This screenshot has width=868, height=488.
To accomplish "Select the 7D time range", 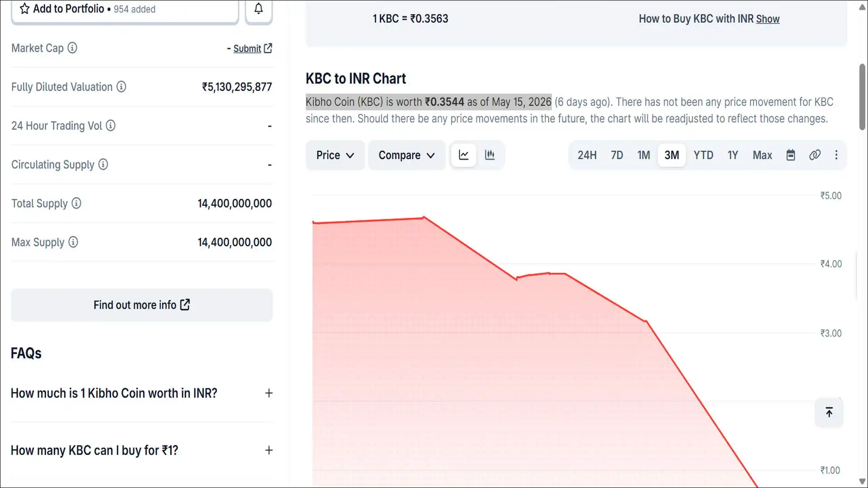I will [617, 155].
